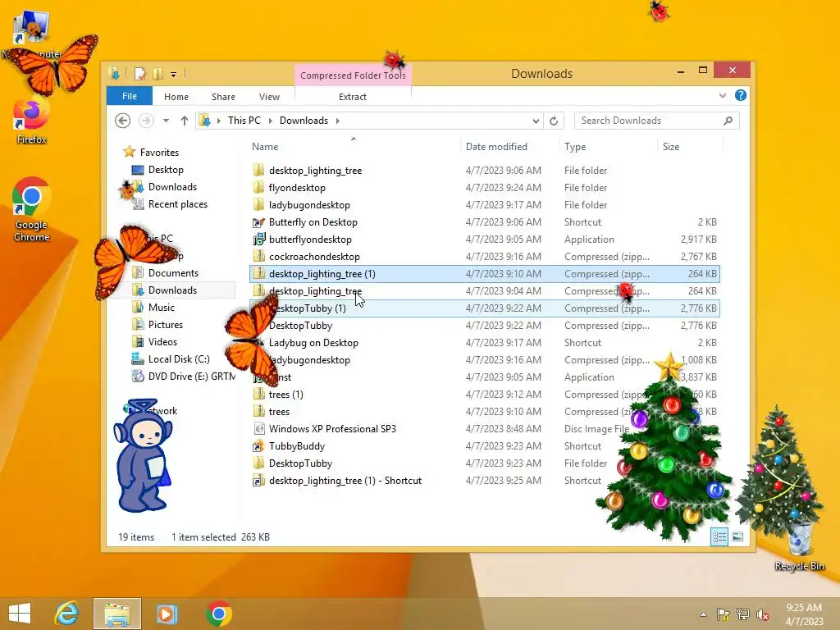Click the search magnifier icon
Screen dimensions: 840x630
728,121
